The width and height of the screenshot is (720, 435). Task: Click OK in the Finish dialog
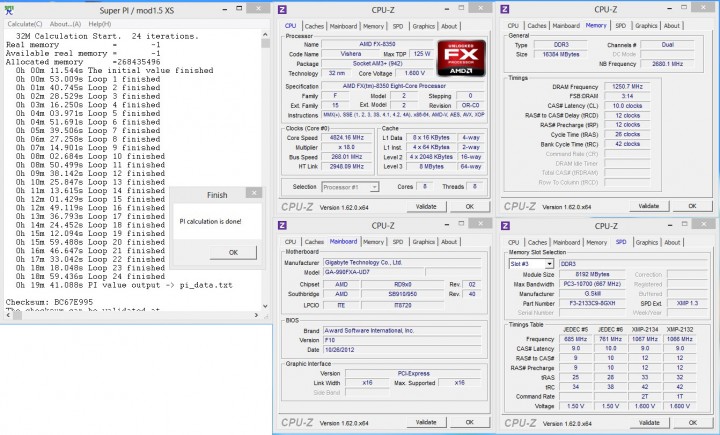coord(233,252)
